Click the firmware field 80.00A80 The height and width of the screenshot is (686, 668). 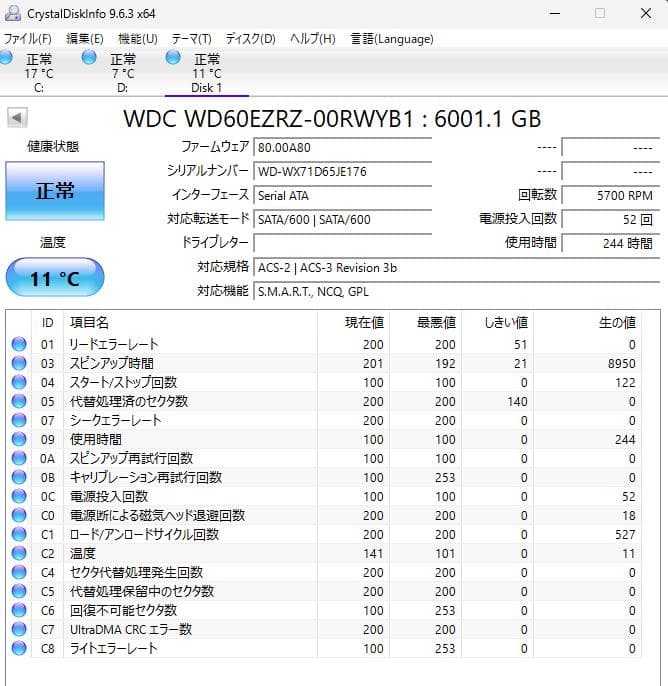tap(343, 147)
